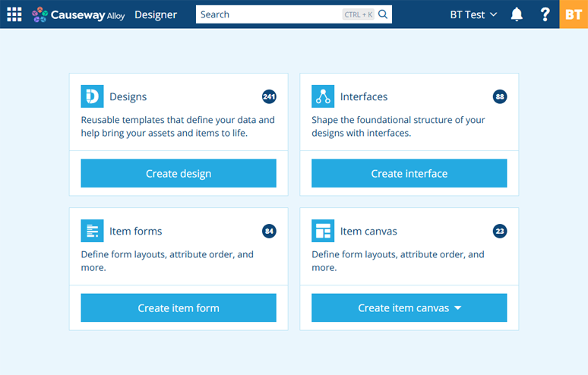Click the 88 interfaces count badge
This screenshot has height=375, width=588.
(500, 96)
